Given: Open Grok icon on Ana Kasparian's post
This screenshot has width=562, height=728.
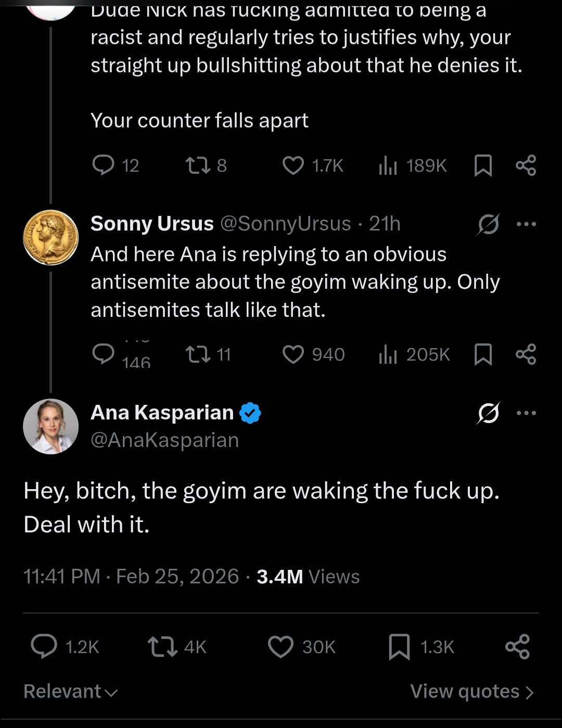Looking at the screenshot, I should point(489,413).
